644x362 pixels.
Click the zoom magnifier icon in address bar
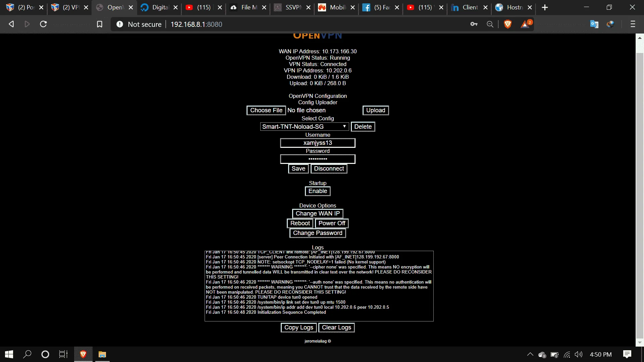(490, 24)
